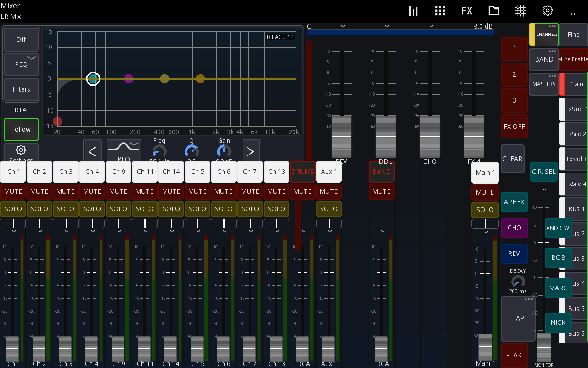This screenshot has height=368, width=588.
Task: Adjust the DECAY knob
Action: click(518, 282)
